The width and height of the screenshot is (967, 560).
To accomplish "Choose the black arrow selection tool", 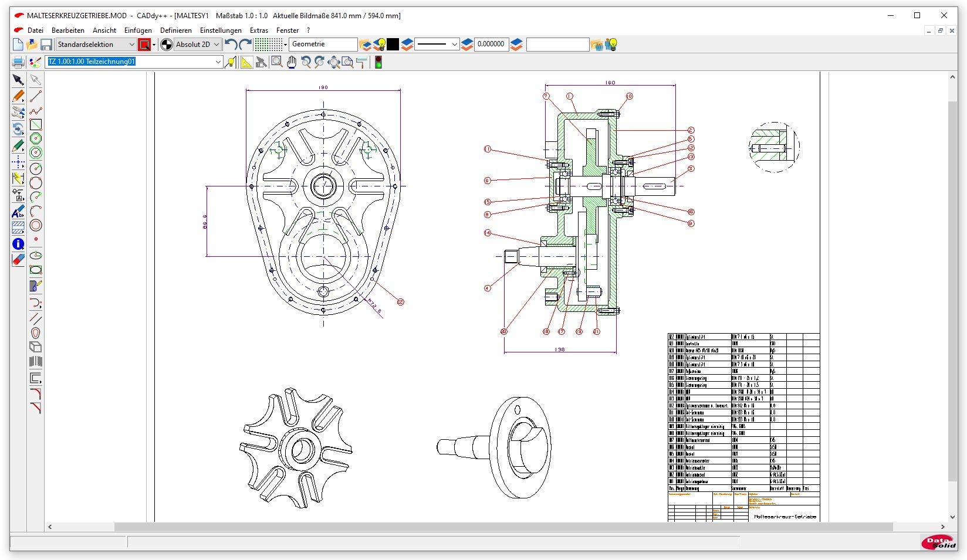I will tap(18, 80).
